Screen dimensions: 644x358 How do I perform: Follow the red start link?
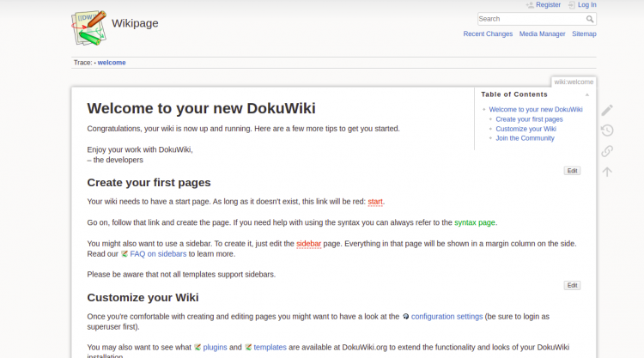(375, 202)
